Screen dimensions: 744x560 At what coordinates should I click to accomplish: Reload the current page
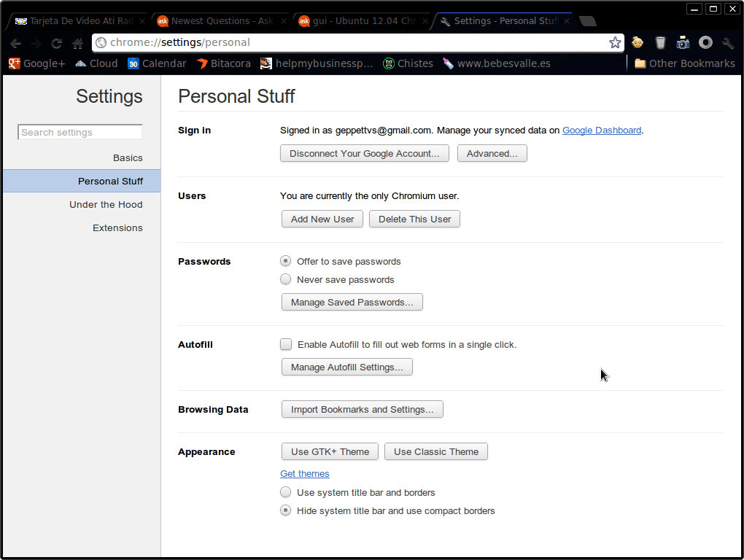click(56, 44)
